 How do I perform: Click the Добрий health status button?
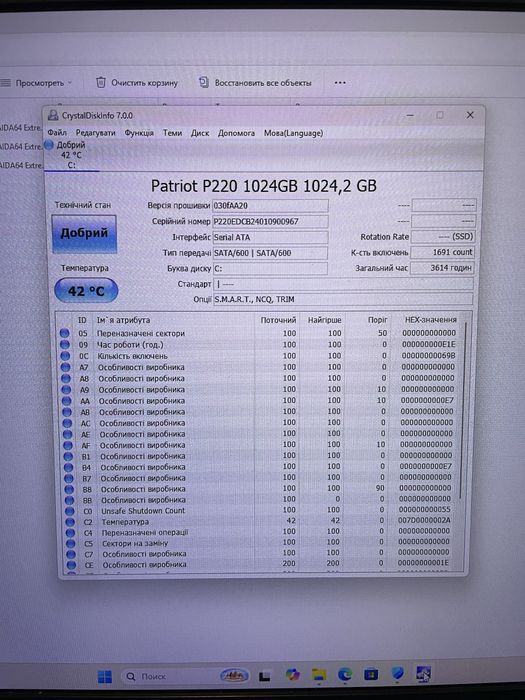tap(84, 233)
